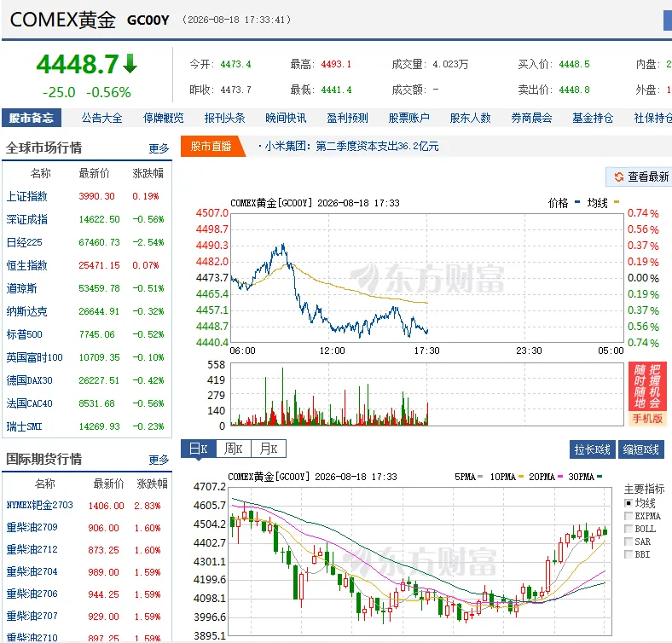Click the 5PMA grey legend swatch
Viewport: 672px width, 643px height.
(x=480, y=476)
